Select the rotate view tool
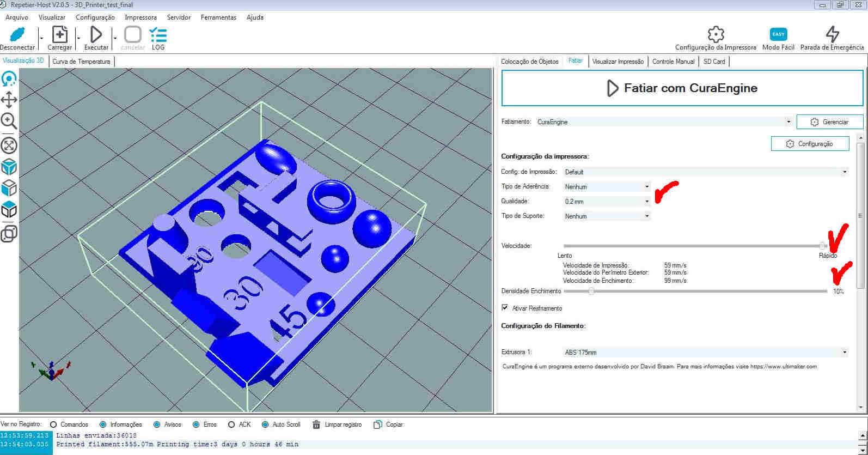This screenshot has height=455, width=868. [9, 79]
